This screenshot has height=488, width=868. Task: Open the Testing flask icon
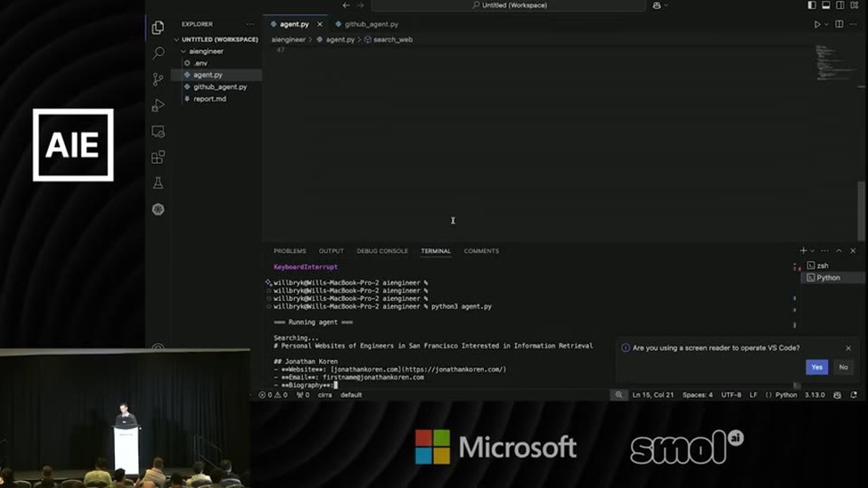click(158, 183)
